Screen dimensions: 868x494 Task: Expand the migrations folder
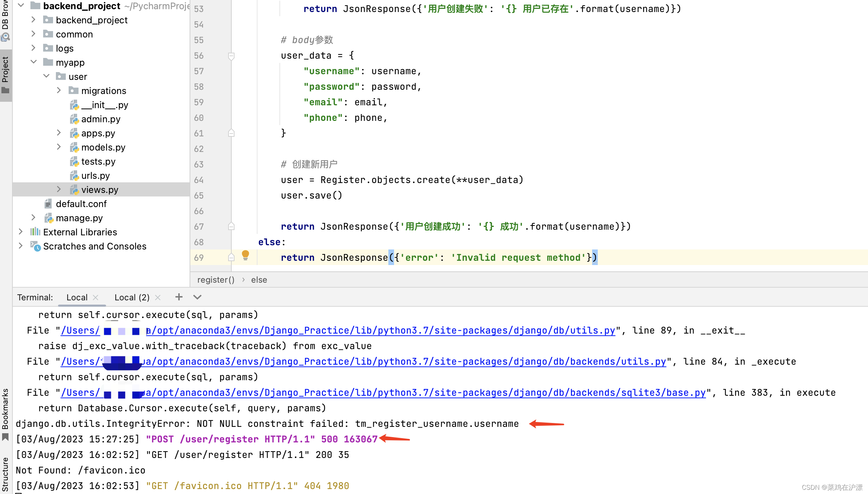tap(59, 90)
